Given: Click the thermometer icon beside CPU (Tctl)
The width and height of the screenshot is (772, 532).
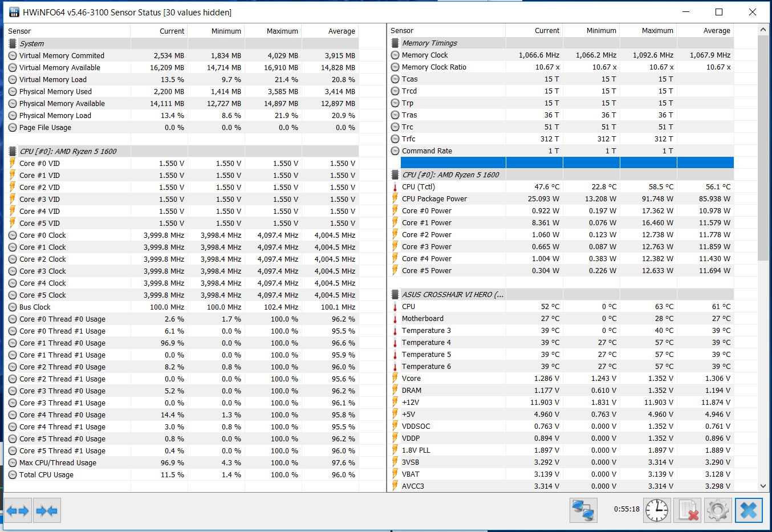Looking at the screenshot, I should (x=395, y=186).
